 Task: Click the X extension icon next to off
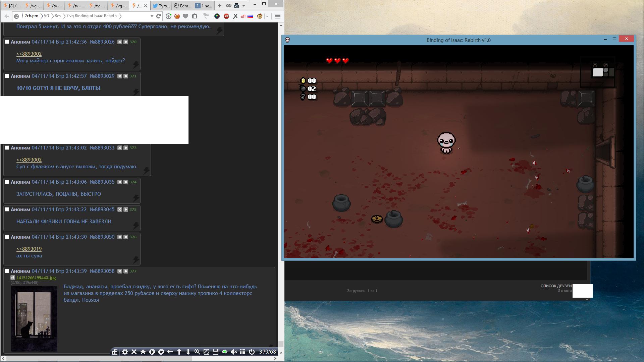click(x=235, y=16)
